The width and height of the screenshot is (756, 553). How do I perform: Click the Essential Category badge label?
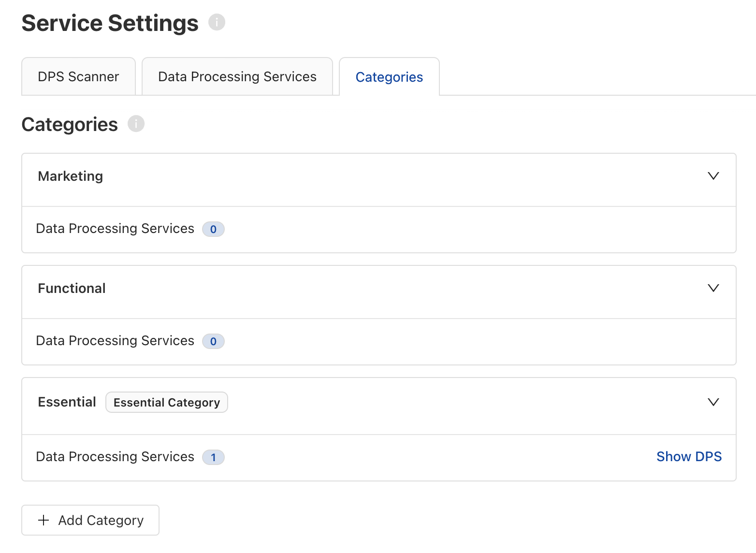(x=166, y=402)
